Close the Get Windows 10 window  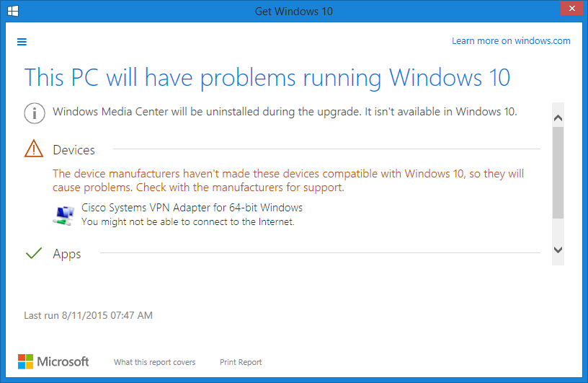[x=571, y=8]
